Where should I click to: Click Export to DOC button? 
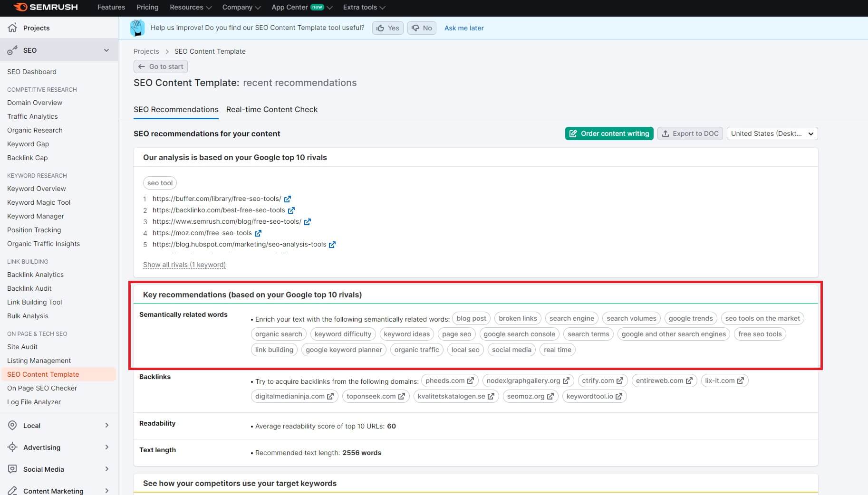pyautogui.click(x=690, y=133)
